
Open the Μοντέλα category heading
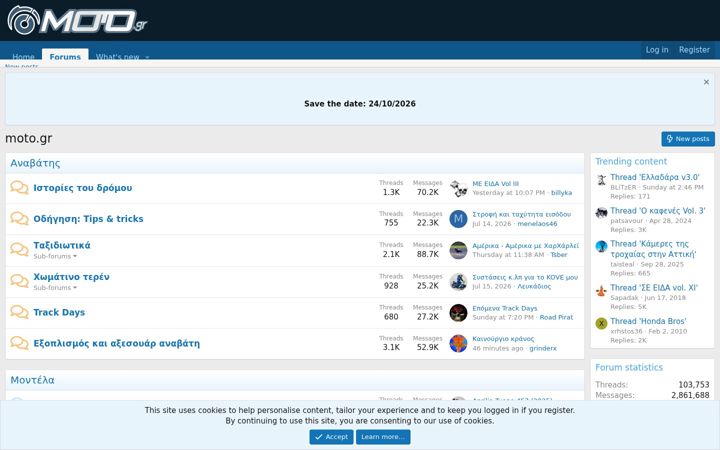pyautogui.click(x=33, y=380)
